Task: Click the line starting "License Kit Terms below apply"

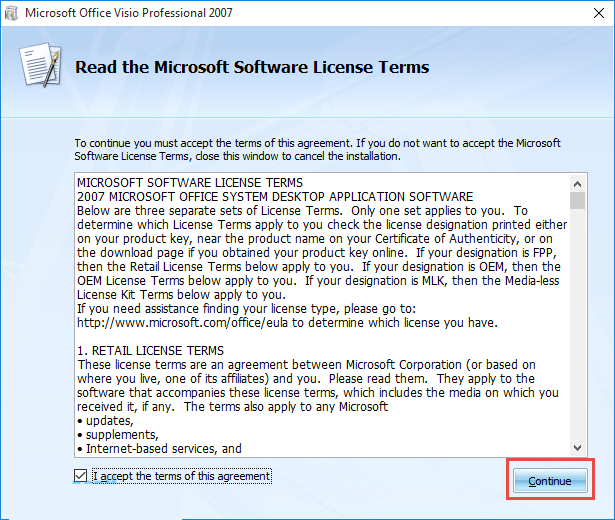Action: [x=181, y=295]
